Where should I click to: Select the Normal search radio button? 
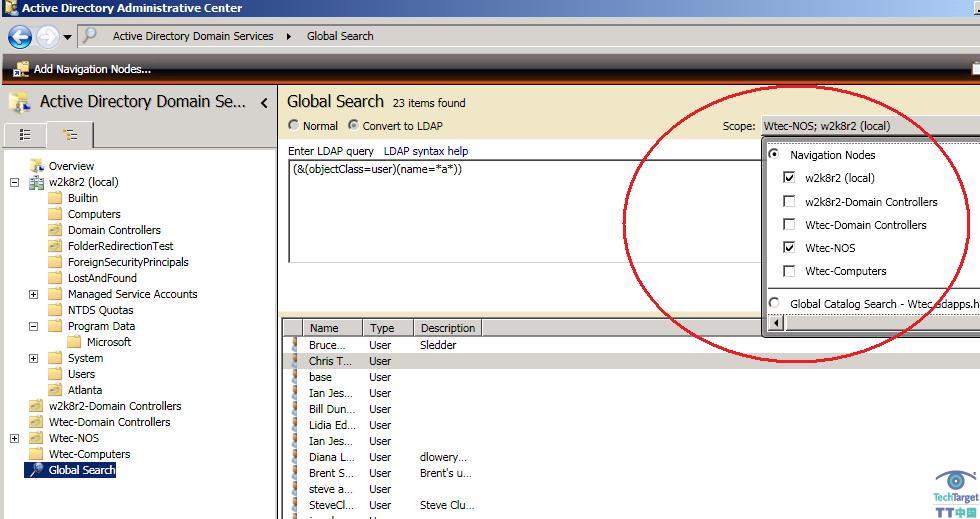[293, 125]
